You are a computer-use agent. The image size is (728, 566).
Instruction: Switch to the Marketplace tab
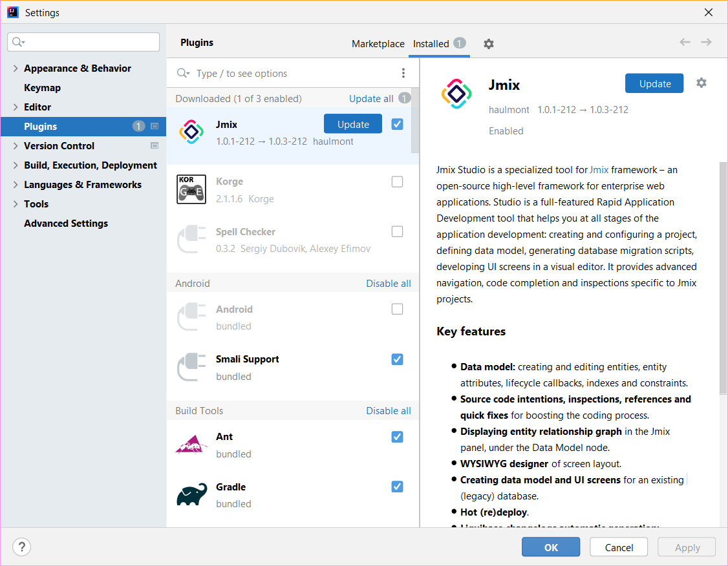coord(378,44)
